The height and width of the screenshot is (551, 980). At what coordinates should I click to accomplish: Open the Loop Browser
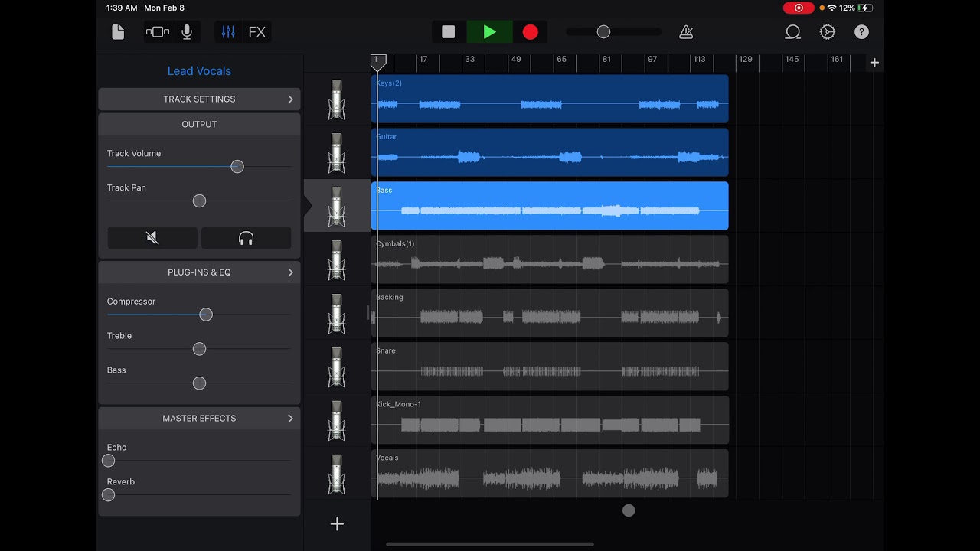[x=793, y=32]
